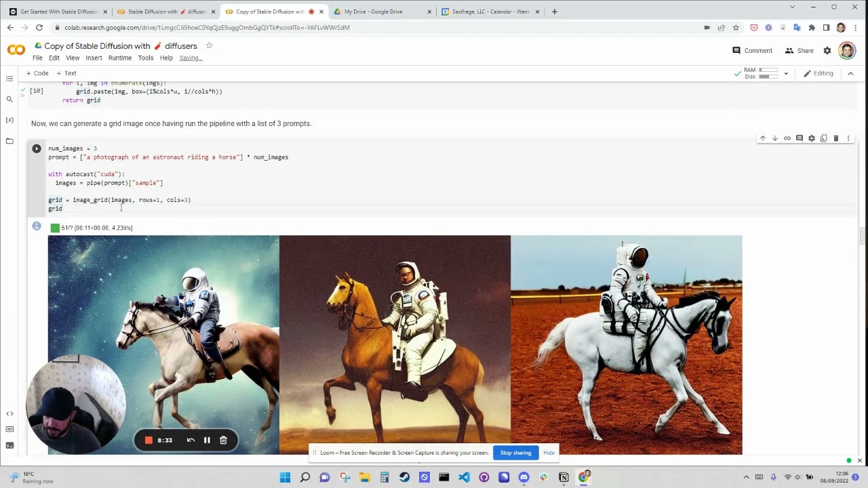The height and width of the screenshot is (488, 868).
Task: Click the browser back arrow
Action: tap(9, 28)
